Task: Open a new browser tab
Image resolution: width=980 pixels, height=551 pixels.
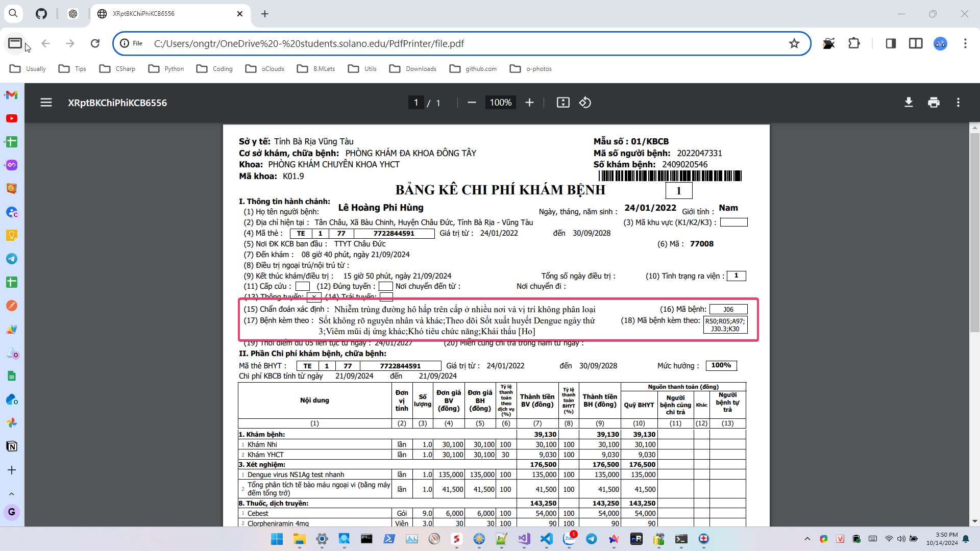Action: point(264,14)
